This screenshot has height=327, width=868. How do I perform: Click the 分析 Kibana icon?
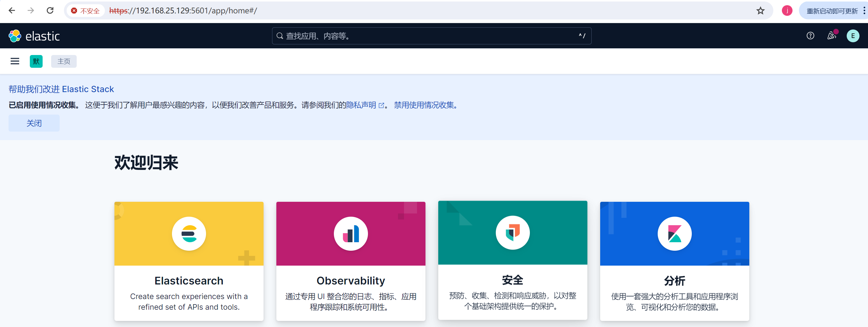(674, 234)
